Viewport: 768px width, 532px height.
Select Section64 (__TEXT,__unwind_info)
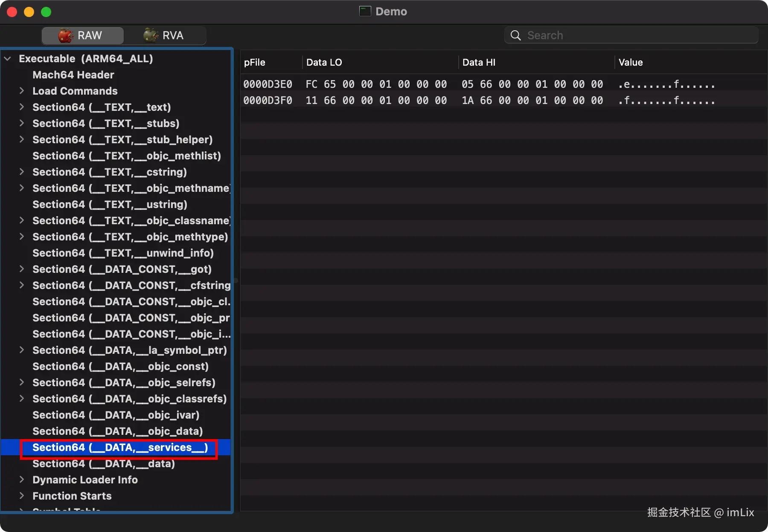[123, 253]
